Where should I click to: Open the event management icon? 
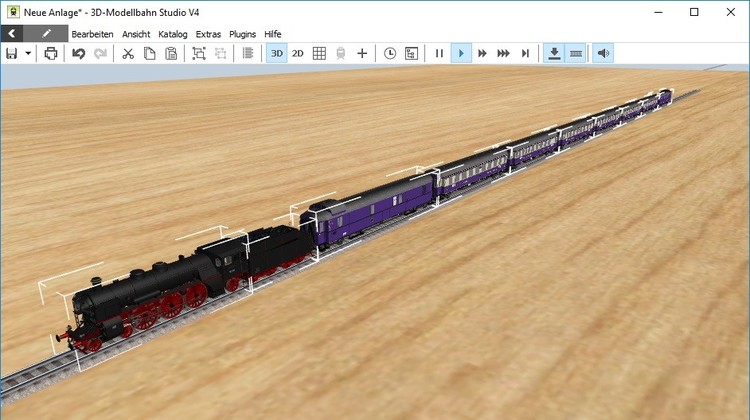(411, 53)
